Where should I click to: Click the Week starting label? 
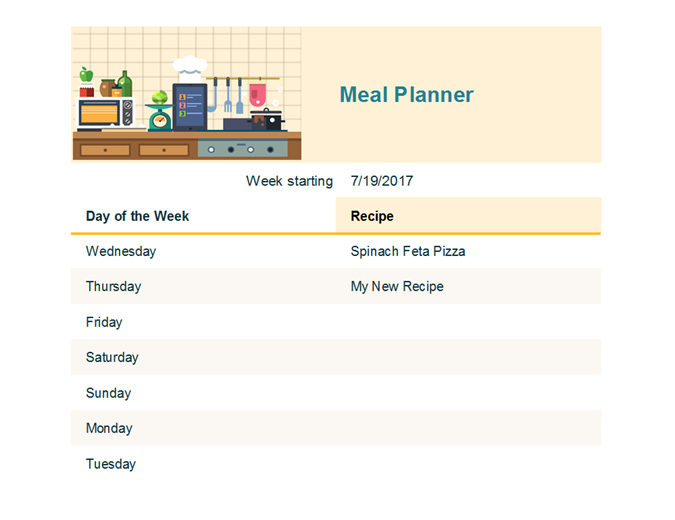pos(289,181)
